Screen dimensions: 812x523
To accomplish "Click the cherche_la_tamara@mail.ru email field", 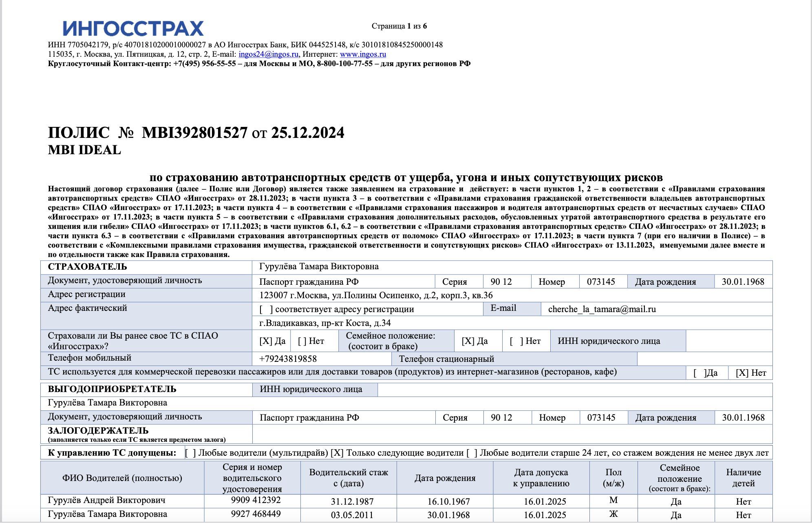I will tap(602, 309).
